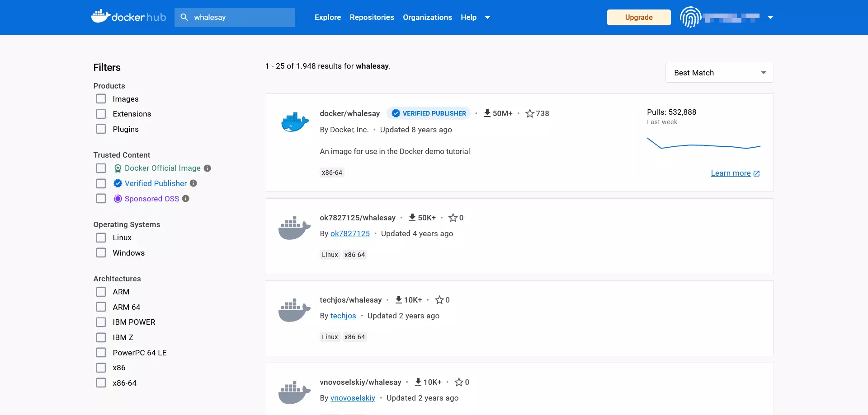Viewport: 868px width, 415px height.
Task: Click the info icon beside Sponsored OSS
Action: coord(185,199)
